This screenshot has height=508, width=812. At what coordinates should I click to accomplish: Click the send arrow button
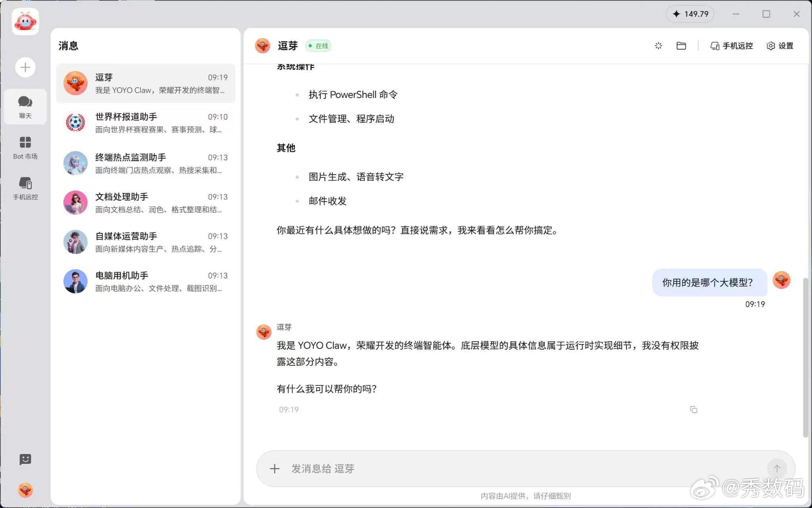coord(777,469)
